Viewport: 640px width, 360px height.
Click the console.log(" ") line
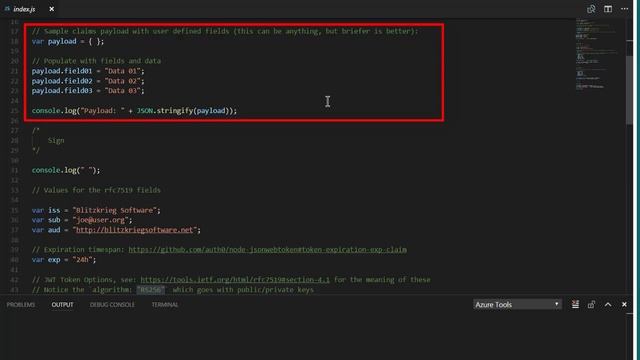[66, 171]
